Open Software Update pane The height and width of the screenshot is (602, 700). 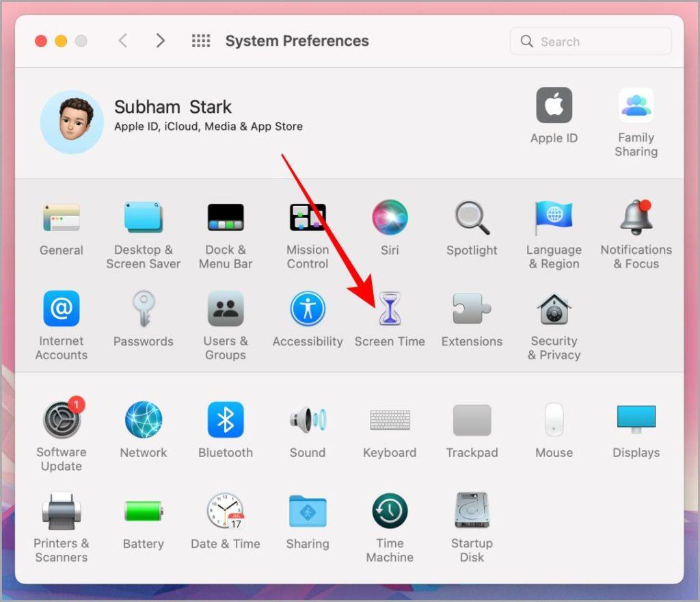click(x=62, y=419)
